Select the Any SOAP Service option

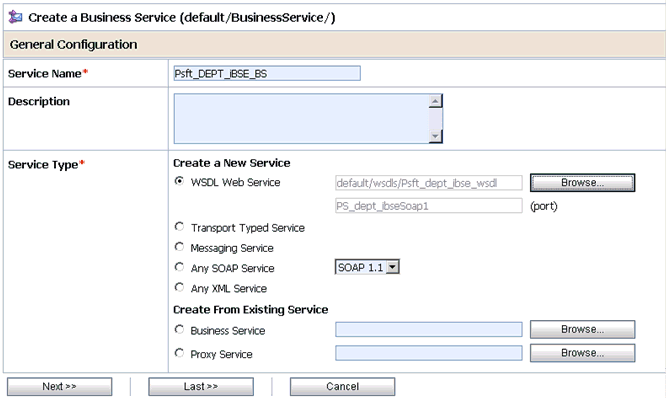pyautogui.click(x=179, y=267)
